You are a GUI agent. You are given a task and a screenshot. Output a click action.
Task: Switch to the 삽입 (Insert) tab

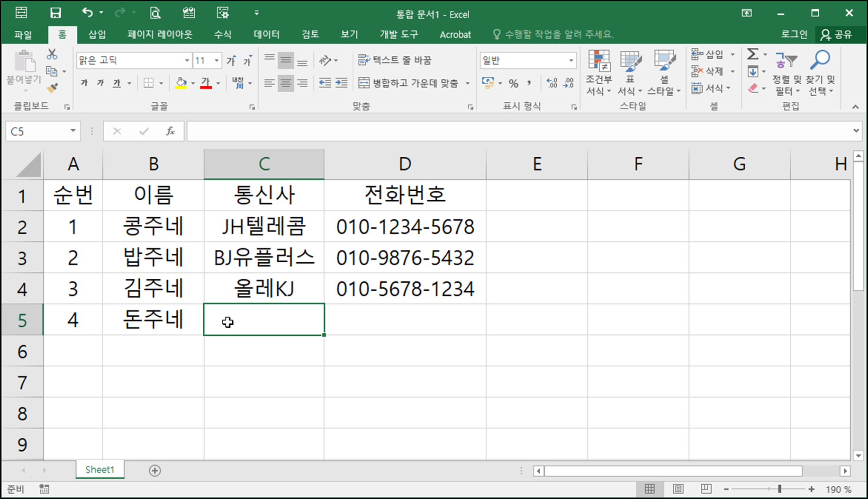97,35
